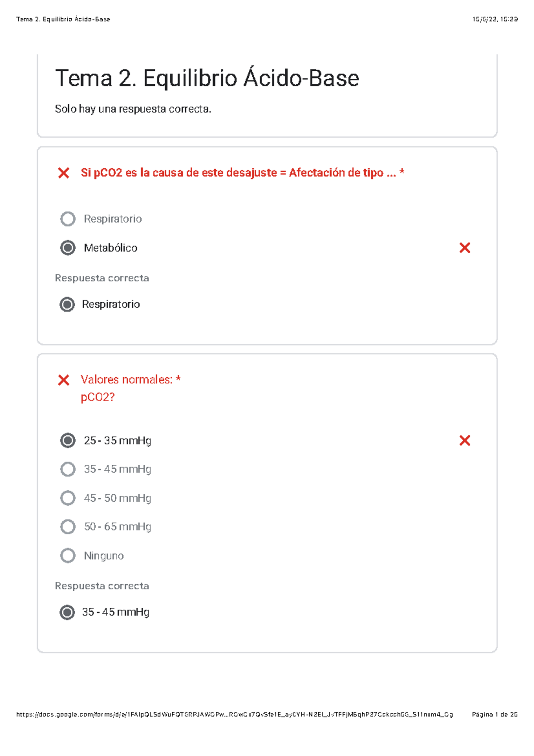Choose the 35 - 45 mmHg option
The image size is (534, 756).
[x=68, y=469]
